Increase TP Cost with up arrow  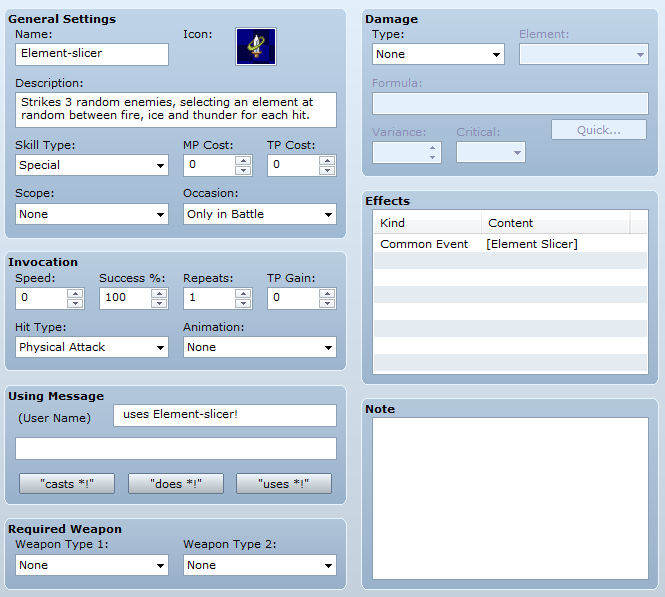[x=327, y=161]
